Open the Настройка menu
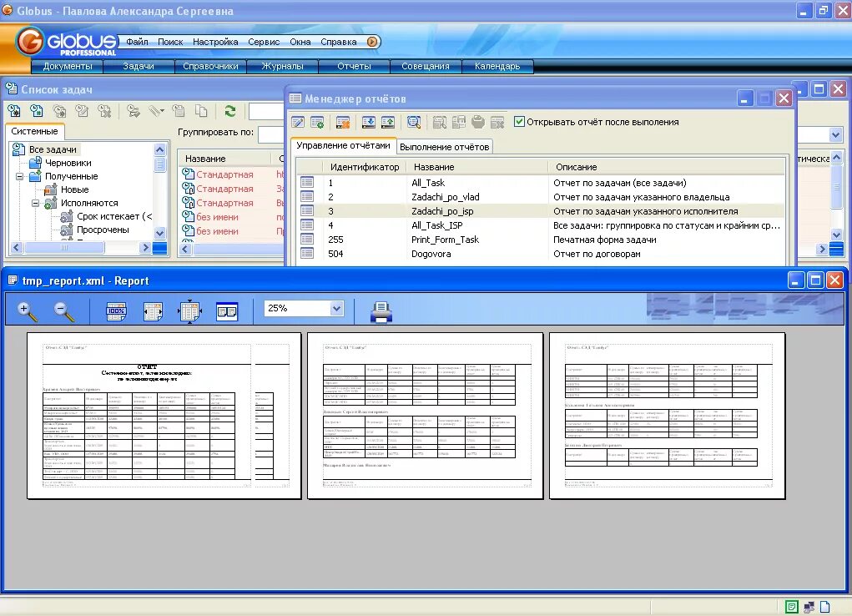The height and width of the screenshot is (616, 852). [x=215, y=42]
